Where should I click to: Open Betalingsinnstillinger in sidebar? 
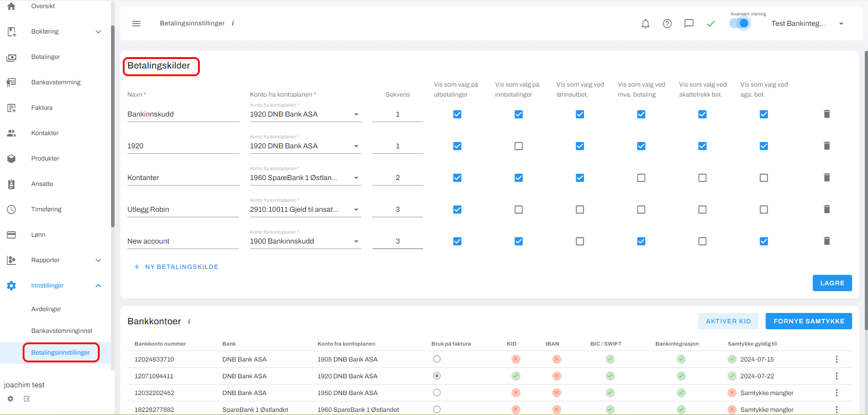(x=61, y=353)
